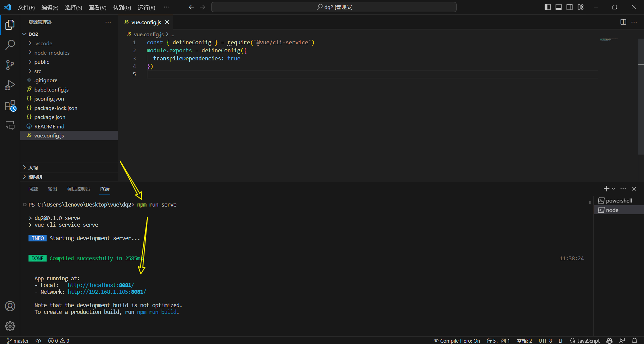The image size is (644, 344).
Task: Toggle primary side bar visibility
Action: point(548,7)
